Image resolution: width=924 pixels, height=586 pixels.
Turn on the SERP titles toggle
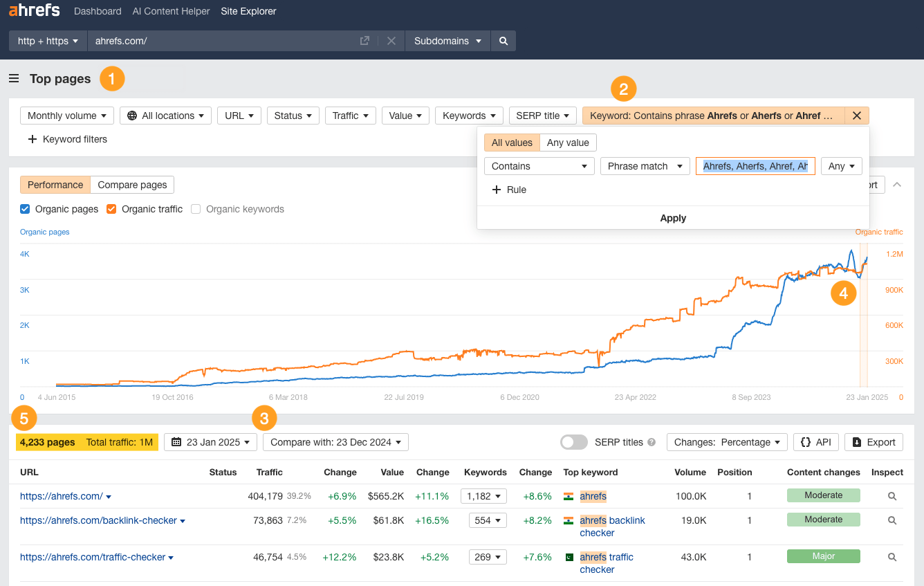pyautogui.click(x=573, y=441)
